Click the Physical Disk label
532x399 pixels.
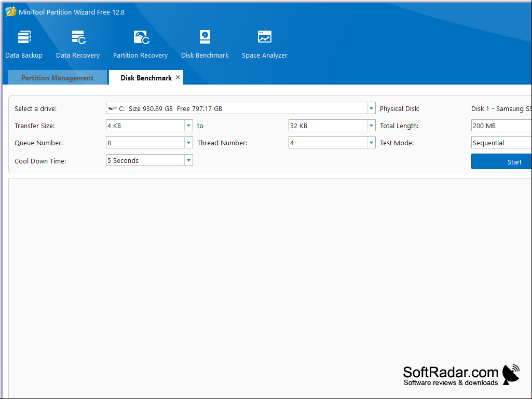click(x=399, y=108)
